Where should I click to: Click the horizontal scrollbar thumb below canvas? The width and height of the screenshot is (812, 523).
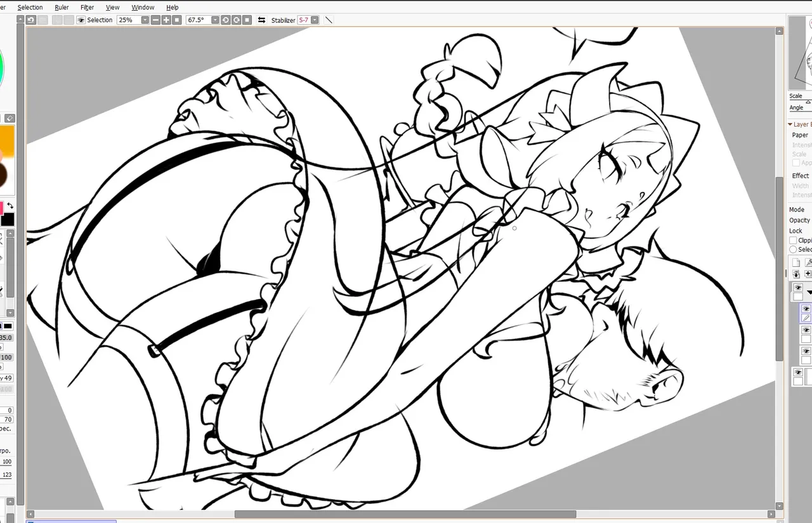(x=405, y=514)
